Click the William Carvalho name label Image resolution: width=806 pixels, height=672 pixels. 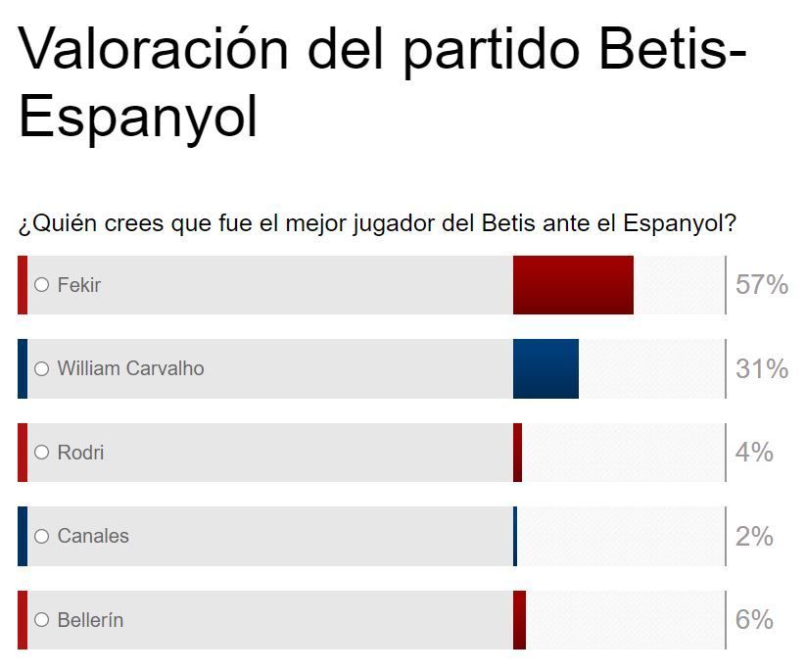tap(130, 369)
